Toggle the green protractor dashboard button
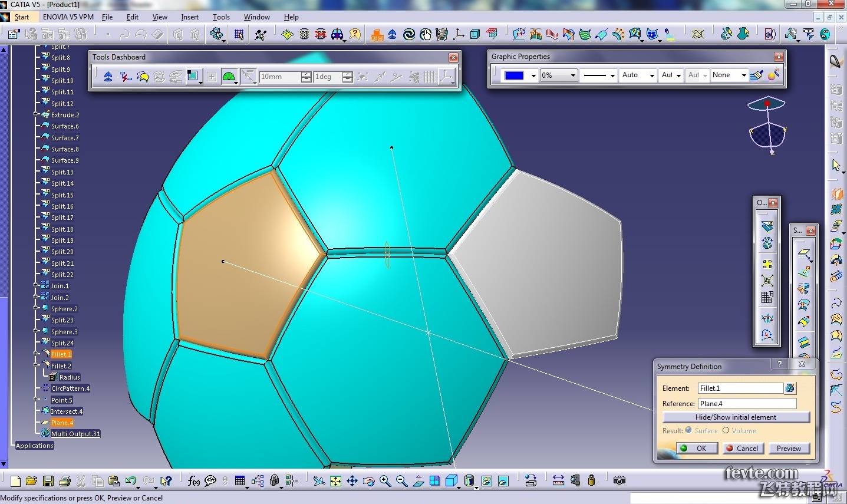Image resolution: width=847 pixels, height=504 pixels. [229, 77]
